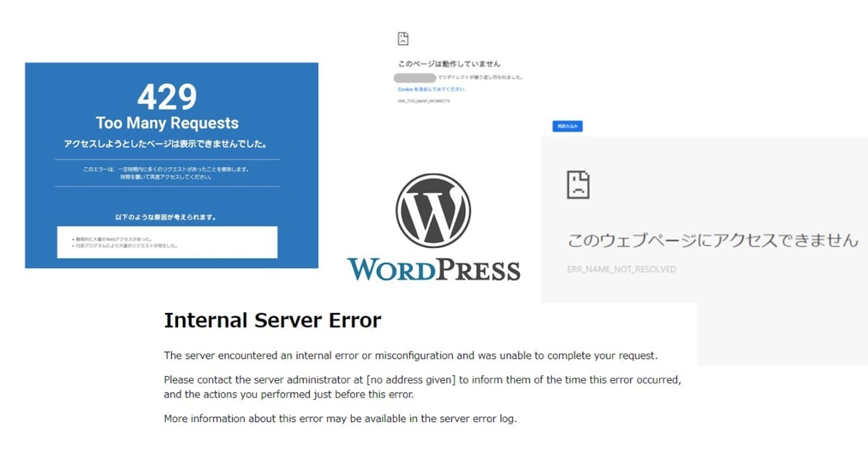Click '時間を置いて再度アクセスしてください。' text
868x454 pixels.
(167, 177)
